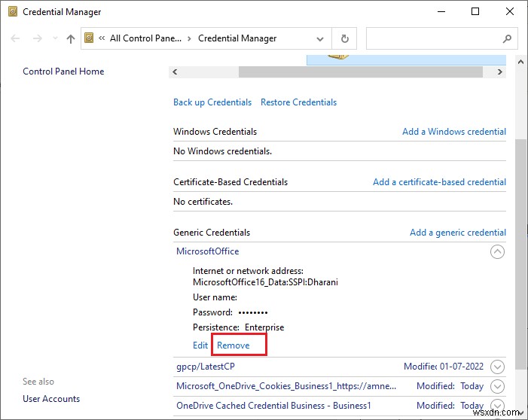Expand the gpcp/LatestCP credential
528x420 pixels.
(x=497, y=367)
